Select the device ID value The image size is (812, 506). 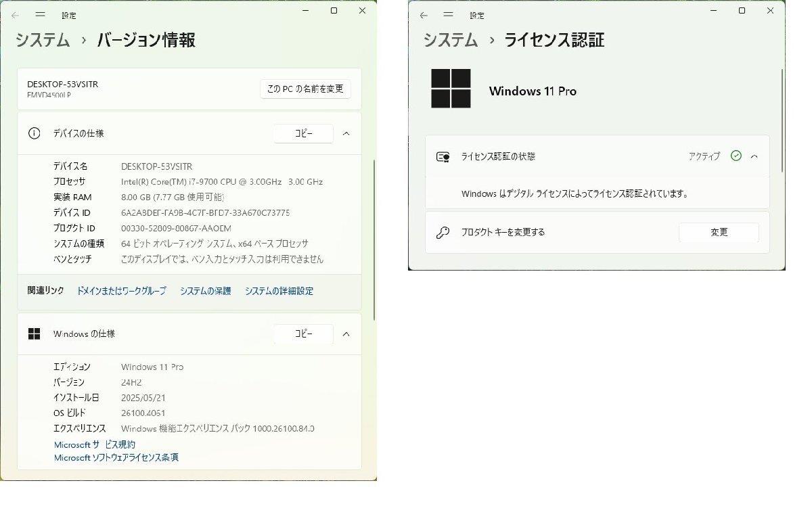click(205, 212)
